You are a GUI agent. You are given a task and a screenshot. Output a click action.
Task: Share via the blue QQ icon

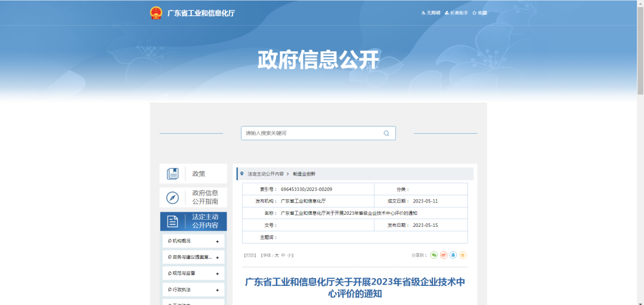tap(453, 255)
